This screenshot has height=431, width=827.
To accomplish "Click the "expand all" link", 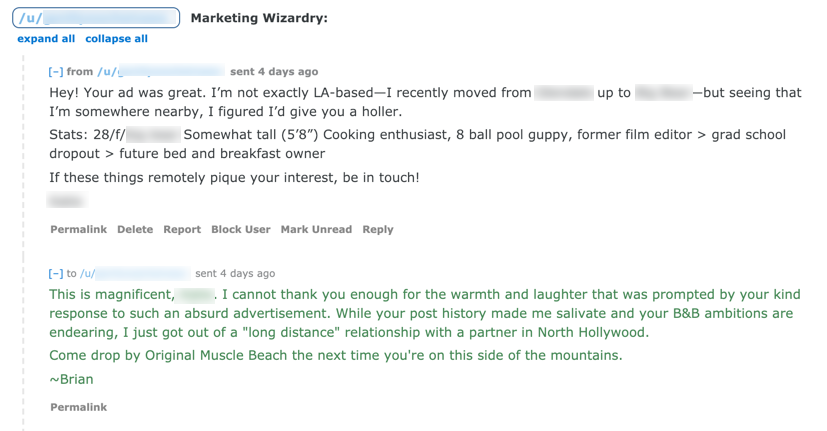I will [x=46, y=39].
